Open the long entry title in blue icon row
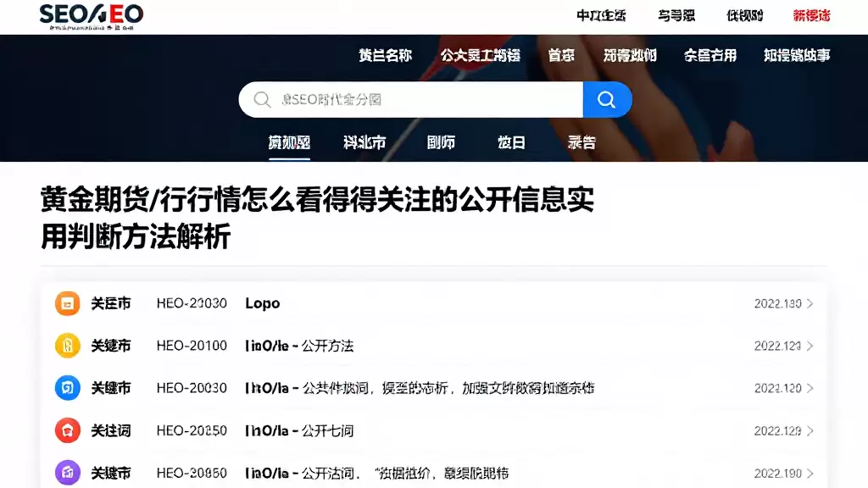Screen dimensions: 868x488 [420, 388]
